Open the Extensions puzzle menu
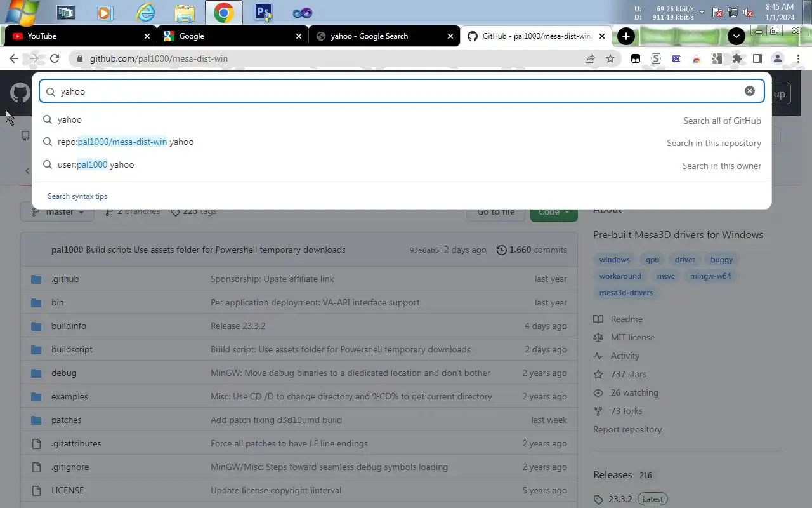The height and width of the screenshot is (508, 812). (x=737, y=58)
